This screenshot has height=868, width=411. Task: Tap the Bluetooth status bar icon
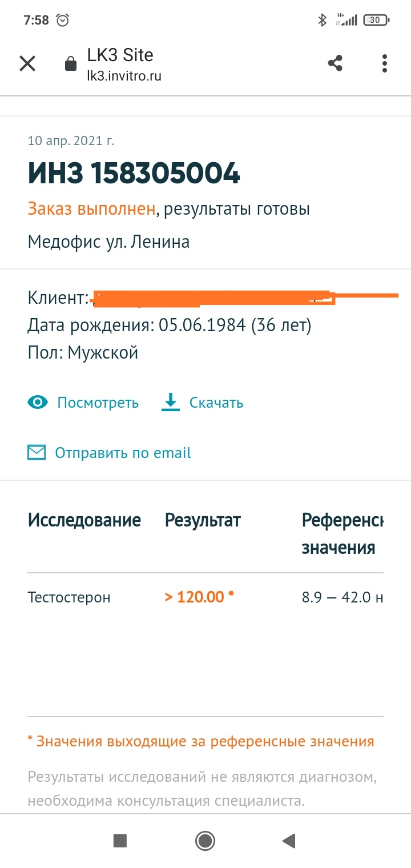tap(322, 20)
